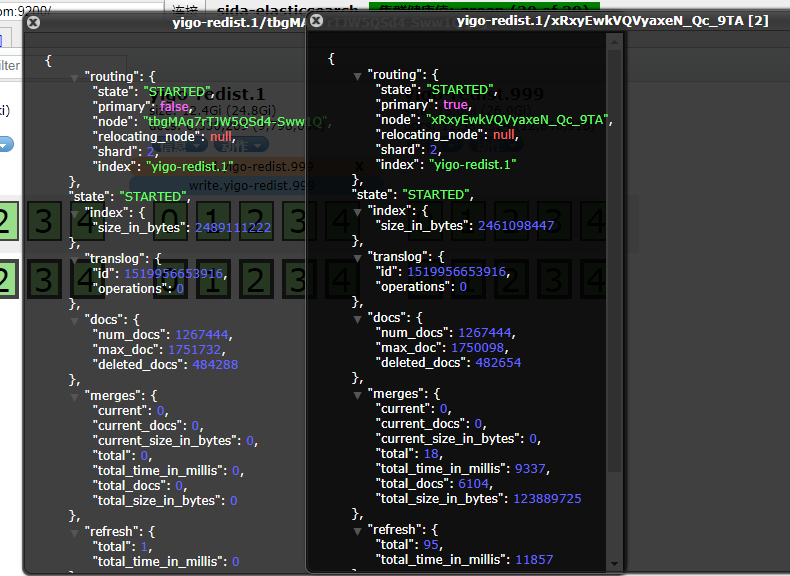Collapse "merges" section in right JSON window
The image size is (790, 576).
(358, 395)
